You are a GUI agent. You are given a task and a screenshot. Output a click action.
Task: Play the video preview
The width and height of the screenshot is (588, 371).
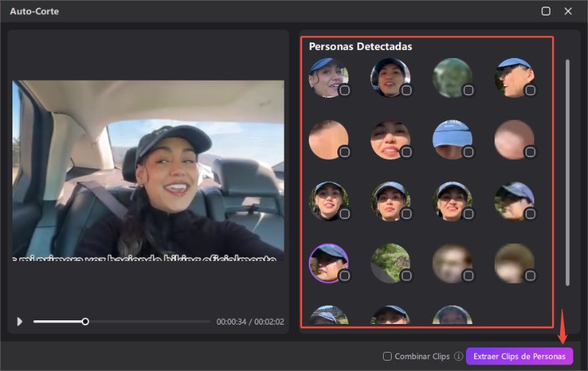tap(20, 322)
